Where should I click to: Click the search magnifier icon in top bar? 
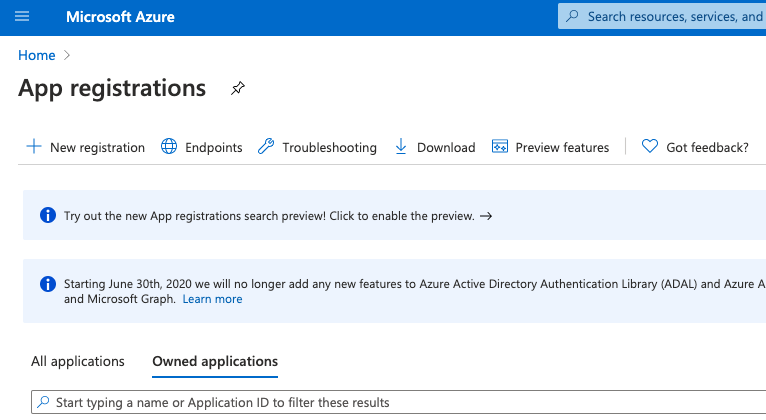572,16
